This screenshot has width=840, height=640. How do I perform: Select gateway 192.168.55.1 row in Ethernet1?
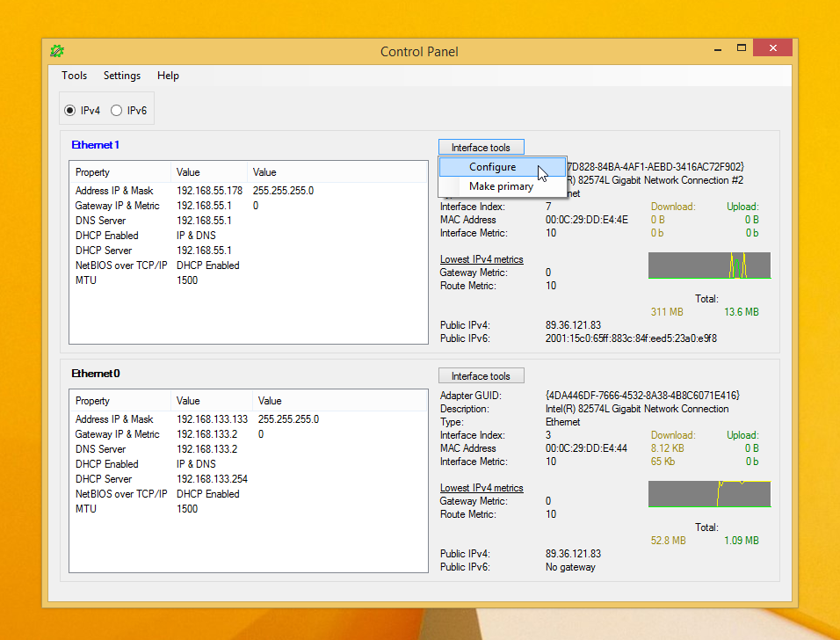(249, 206)
